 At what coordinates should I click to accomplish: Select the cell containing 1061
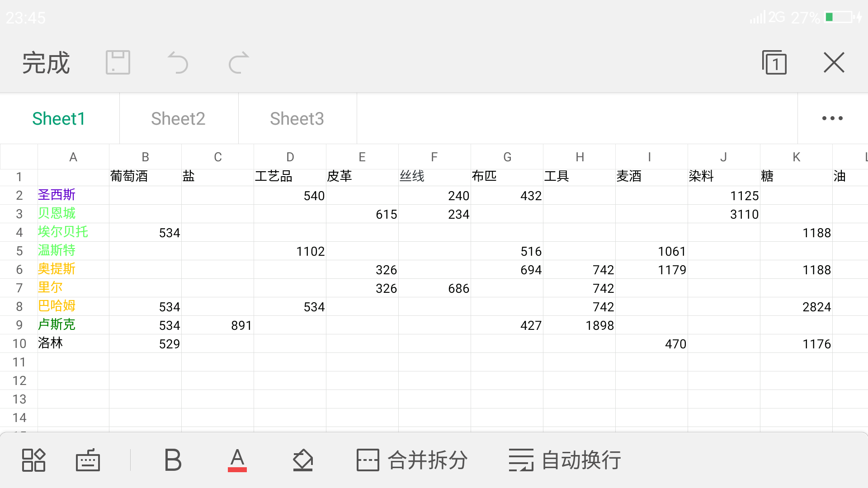coord(651,251)
